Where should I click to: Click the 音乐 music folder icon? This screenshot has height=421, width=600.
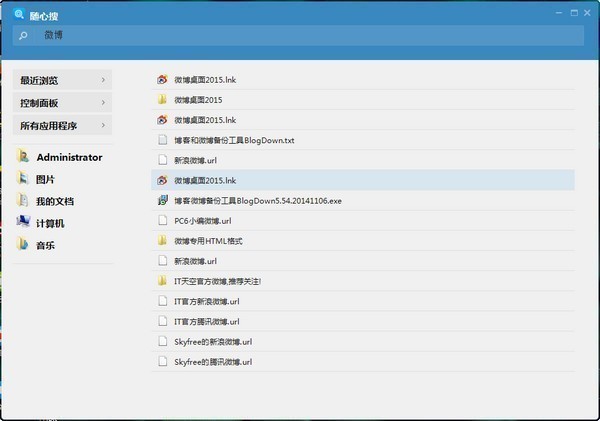point(23,245)
